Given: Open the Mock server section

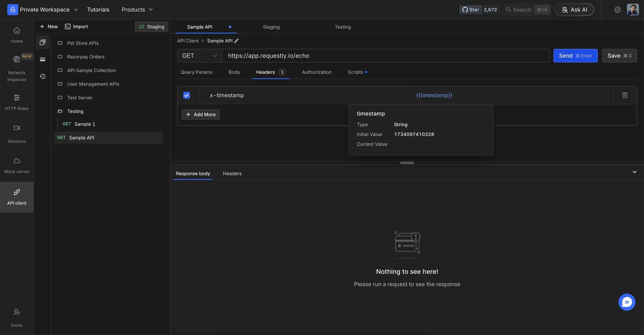Looking at the screenshot, I should [x=17, y=165].
